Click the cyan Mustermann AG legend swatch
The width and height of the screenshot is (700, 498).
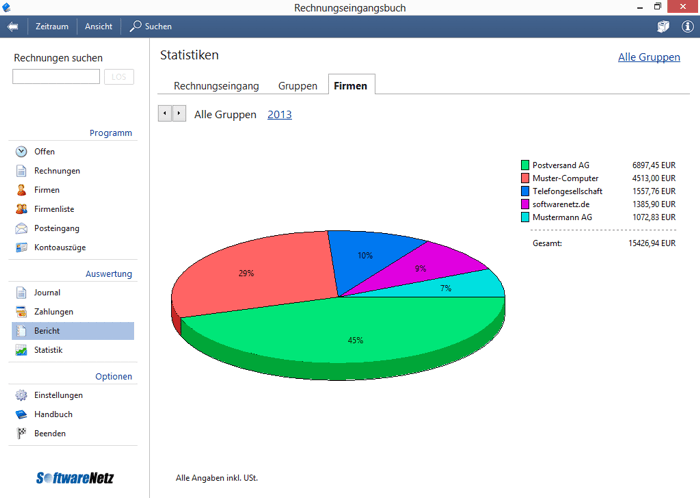pyautogui.click(x=525, y=217)
